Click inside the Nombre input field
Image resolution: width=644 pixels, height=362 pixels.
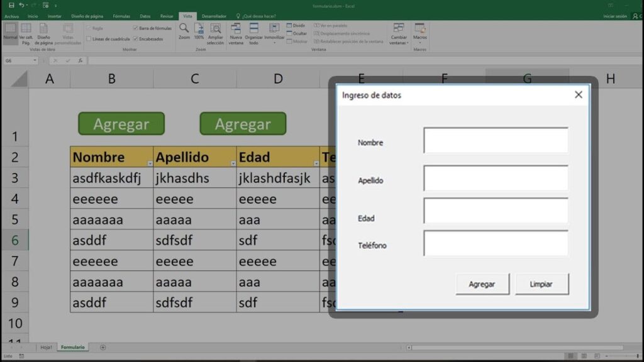pyautogui.click(x=496, y=141)
